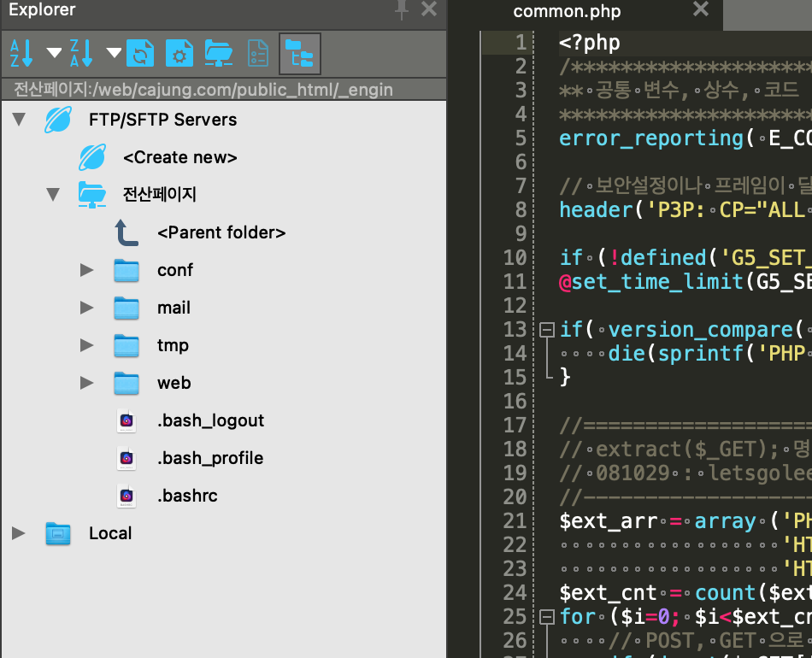The image size is (812, 658).
Task: Collapse the FTP/SFTP Servers tree node
Action: tap(19, 120)
